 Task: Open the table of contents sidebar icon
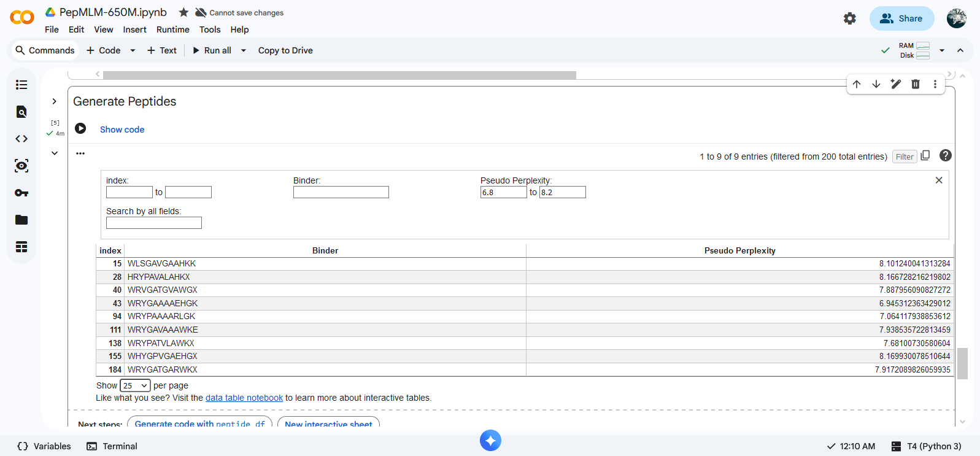point(21,85)
